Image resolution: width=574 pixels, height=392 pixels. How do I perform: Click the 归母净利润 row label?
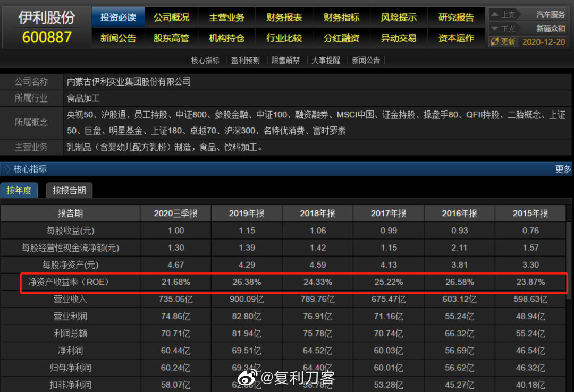70,368
